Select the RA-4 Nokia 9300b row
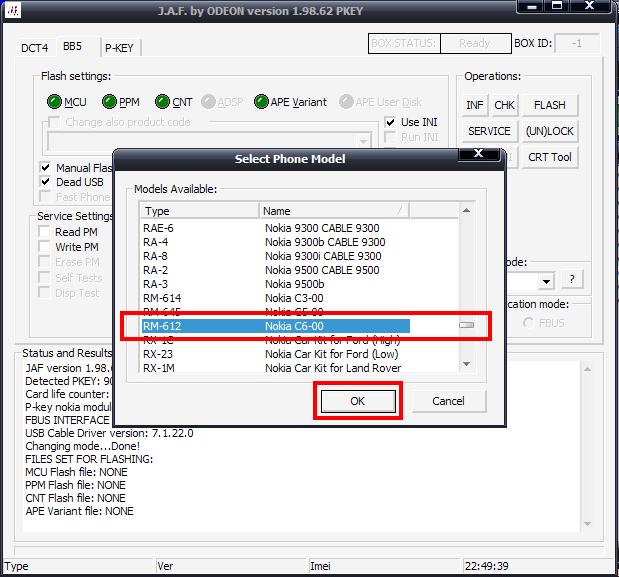The height and width of the screenshot is (577, 619). pos(276,242)
